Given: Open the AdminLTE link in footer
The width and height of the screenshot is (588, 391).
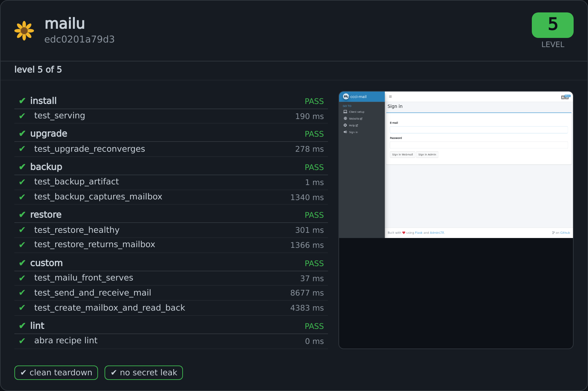Looking at the screenshot, I should point(437,233).
